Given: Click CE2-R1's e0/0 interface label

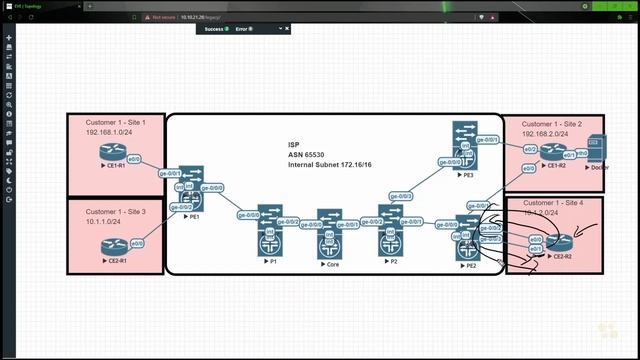Looking at the screenshot, I should [x=137, y=244].
